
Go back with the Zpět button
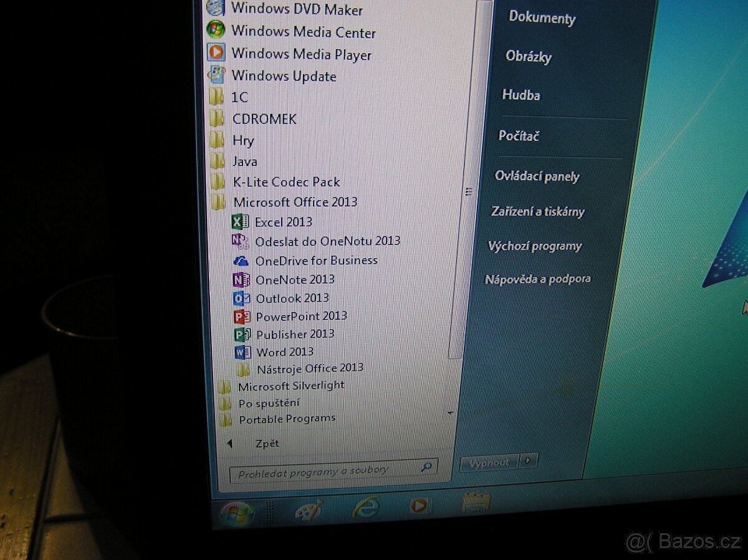pos(267,443)
